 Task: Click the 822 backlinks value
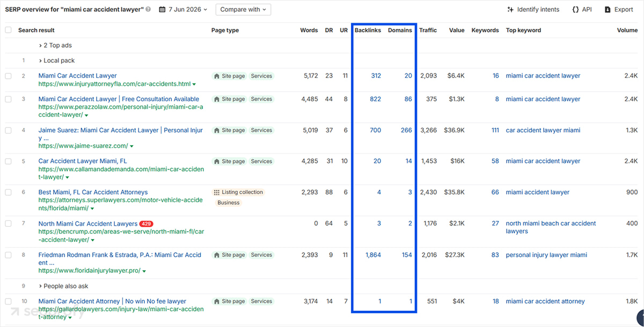click(376, 99)
